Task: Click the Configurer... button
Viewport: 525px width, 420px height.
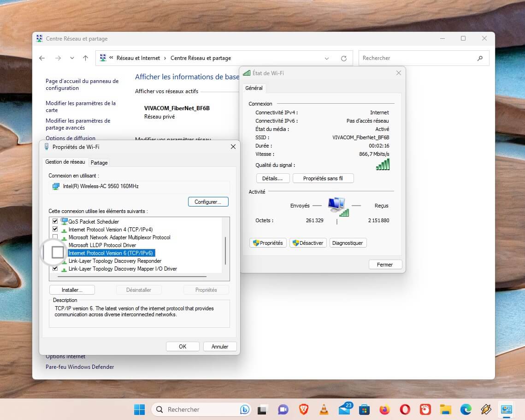Action: point(208,201)
